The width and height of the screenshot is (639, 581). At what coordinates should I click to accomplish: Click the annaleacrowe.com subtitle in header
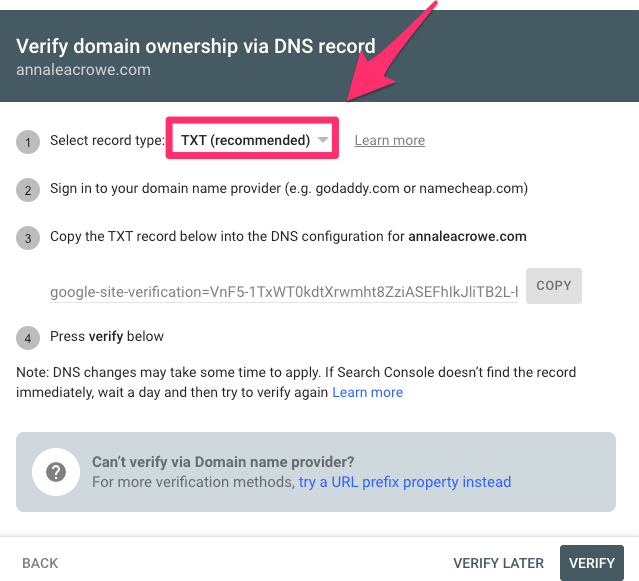pos(84,70)
